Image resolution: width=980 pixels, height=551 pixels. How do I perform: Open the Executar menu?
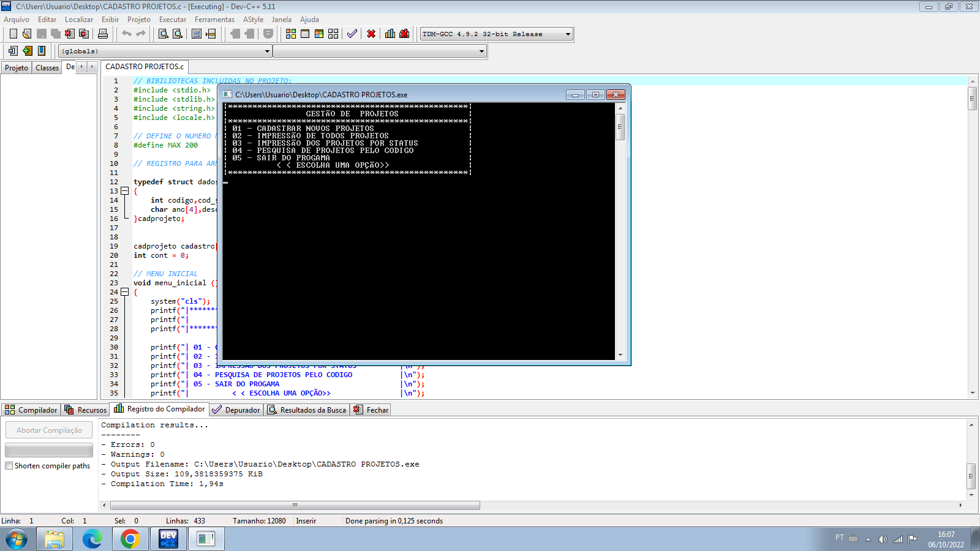pyautogui.click(x=172, y=19)
